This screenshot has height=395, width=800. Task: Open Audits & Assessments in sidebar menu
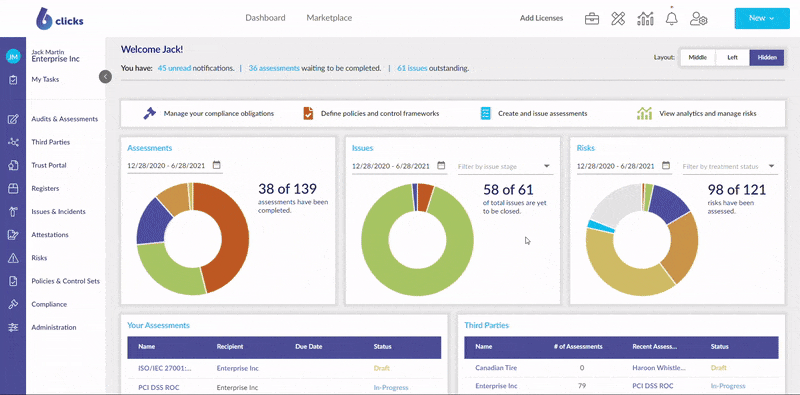(x=64, y=119)
